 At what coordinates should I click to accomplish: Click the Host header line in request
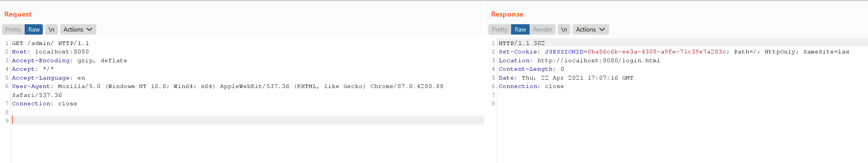click(x=50, y=52)
